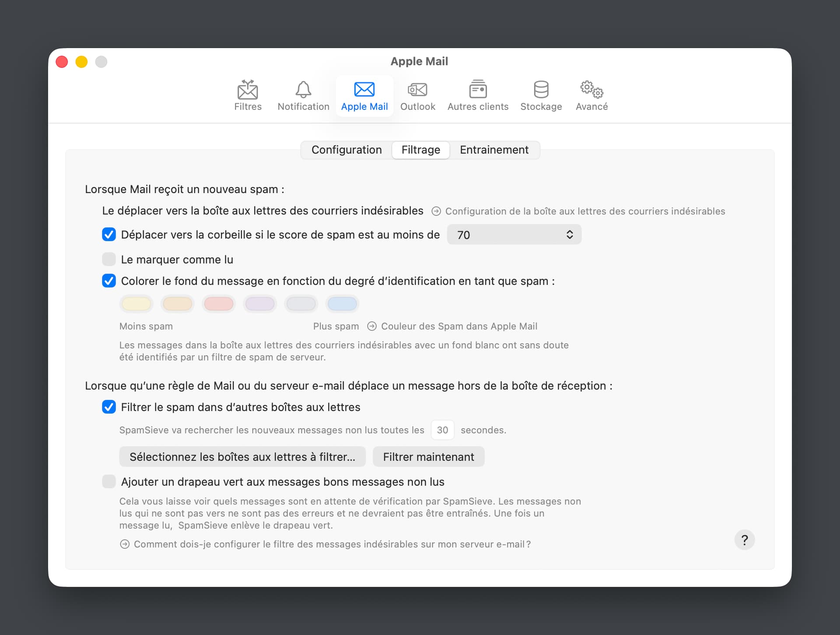Open the Autres clients pane

478,95
